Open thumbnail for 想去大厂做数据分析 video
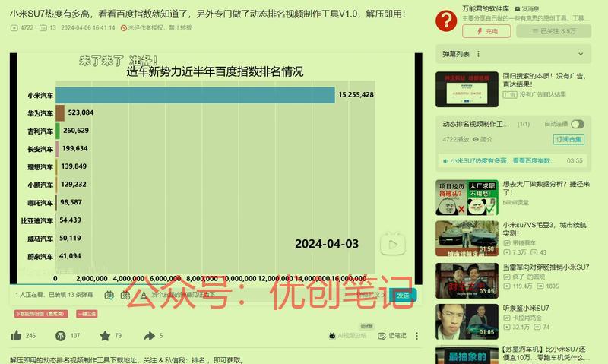The height and width of the screenshot is (364, 608). click(x=467, y=198)
